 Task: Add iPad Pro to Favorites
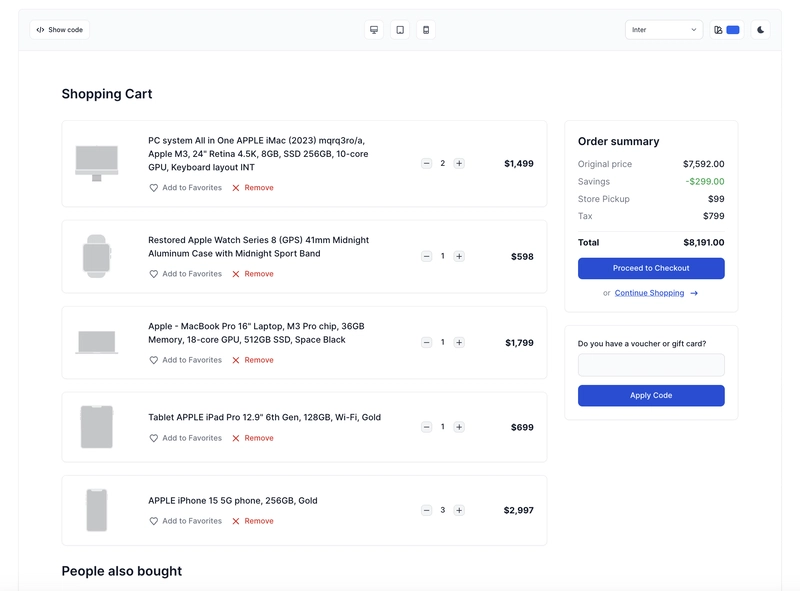pyautogui.click(x=186, y=438)
